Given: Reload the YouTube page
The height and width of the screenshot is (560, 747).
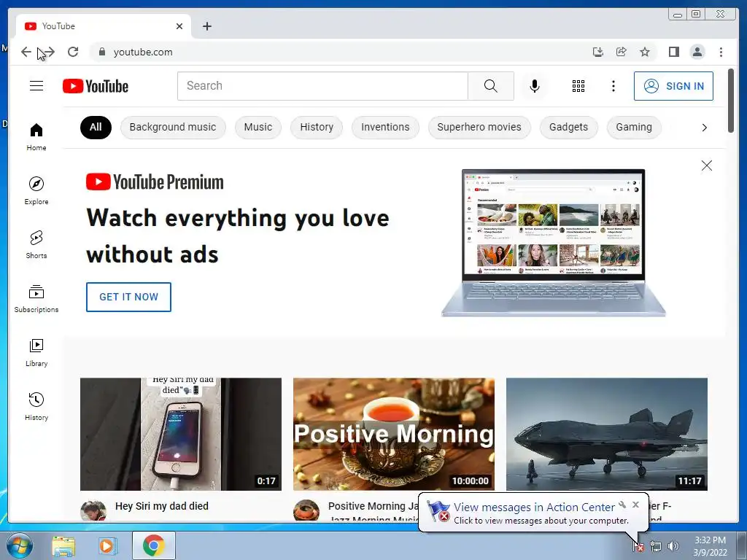Looking at the screenshot, I should (x=73, y=52).
